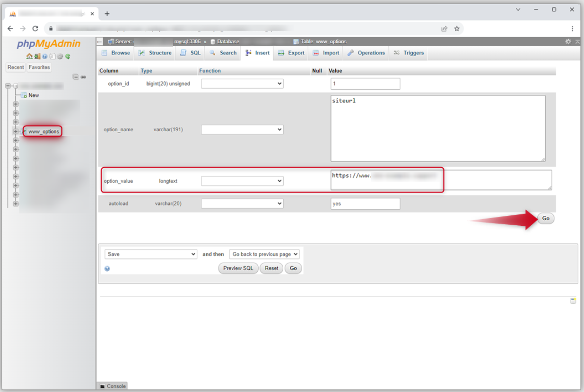The image size is (584, 392).
Task: Click the blue help icon beside Save options
Action: coord(107,269)
